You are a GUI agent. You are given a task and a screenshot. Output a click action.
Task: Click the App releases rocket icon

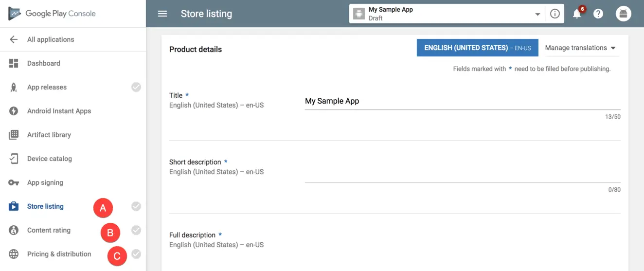tap(14, 87)
